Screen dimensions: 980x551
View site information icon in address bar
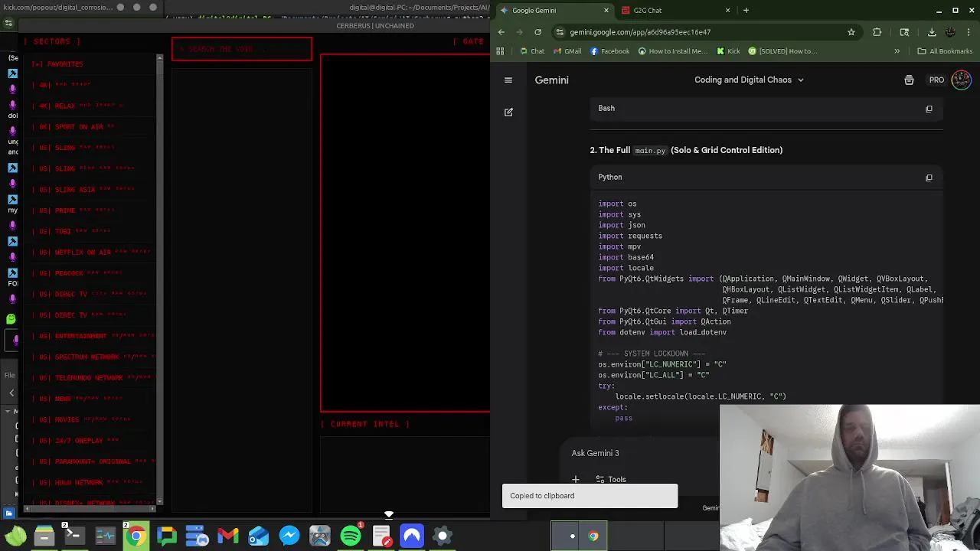click(x=560, y=32)
